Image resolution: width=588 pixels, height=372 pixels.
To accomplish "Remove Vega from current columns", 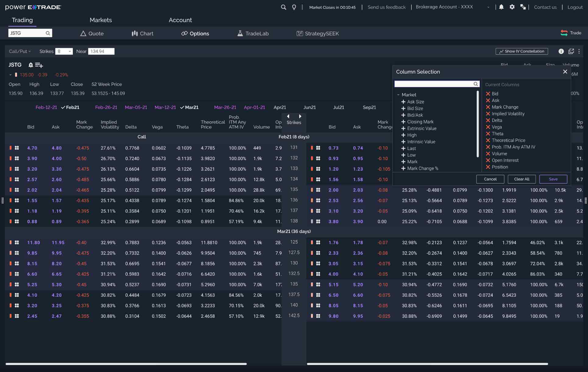I will point(488,127).
